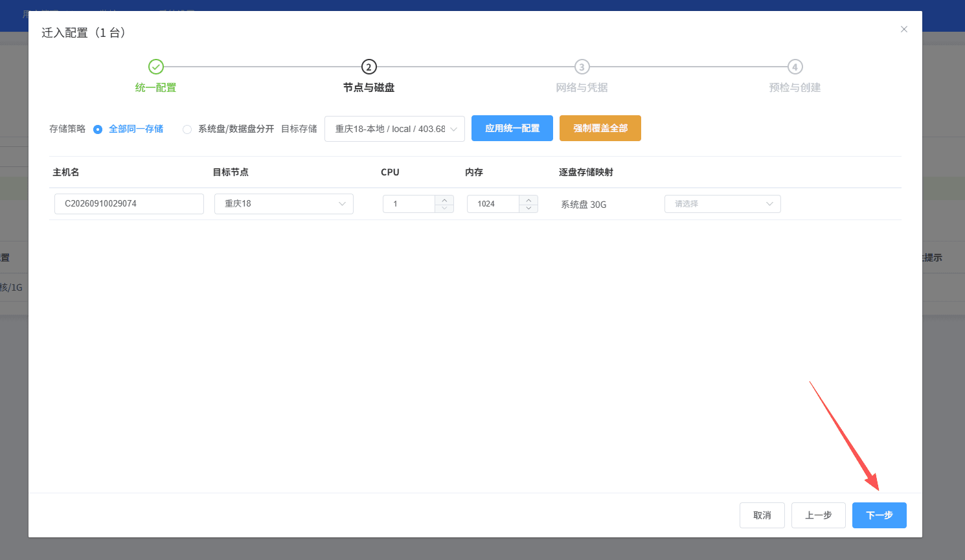Click the 节点与磁盘 step label
Viewport: 965px width, 560px height.
(x=369, y=87)
